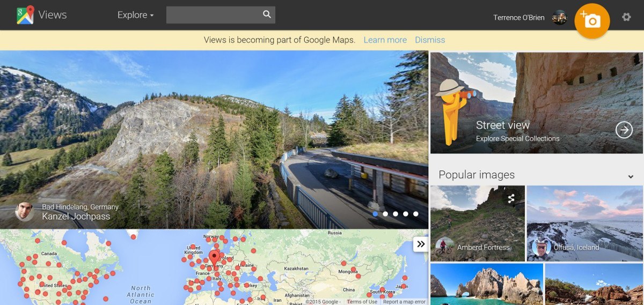Click the constellation icon on Amberd Fortress
This screenshot has width=644, height=305.
pos(511,198)
